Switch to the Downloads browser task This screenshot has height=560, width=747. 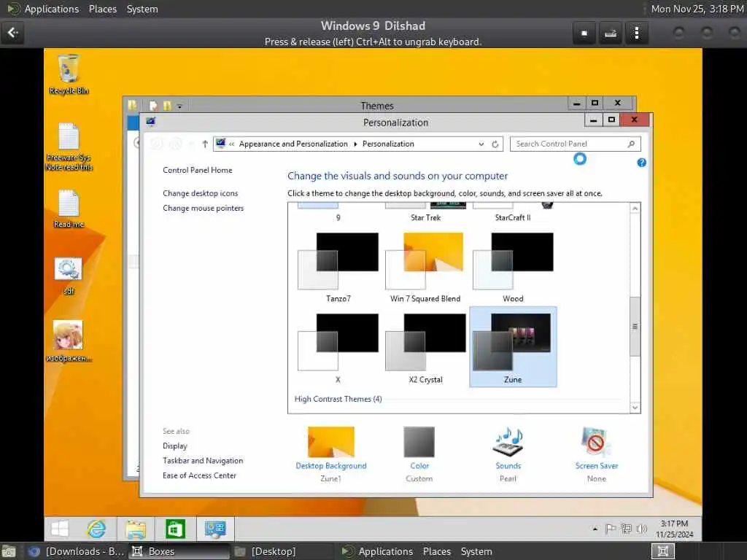pyautogui.click(x=76, y=551)
